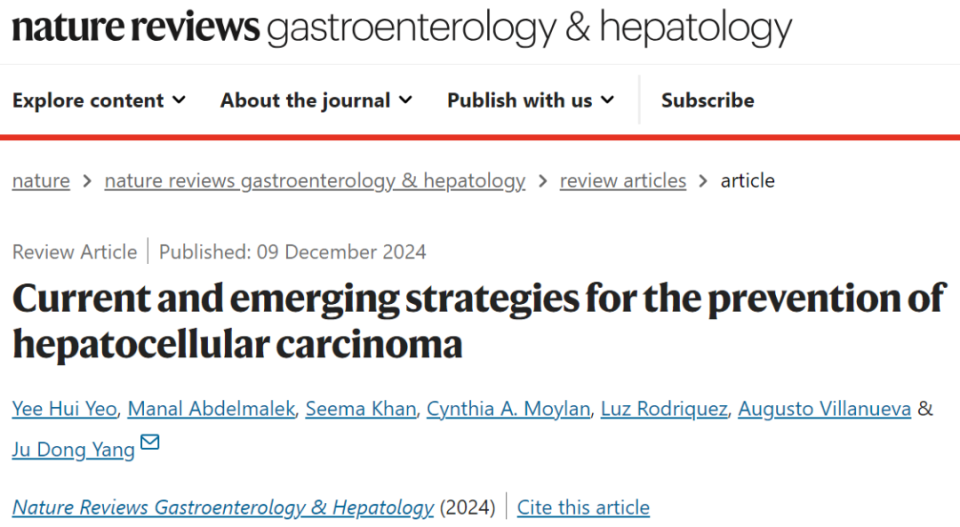The image size is (960, 527).
Task: Click the Subscribe link
Action: click(x=707, y=100)
